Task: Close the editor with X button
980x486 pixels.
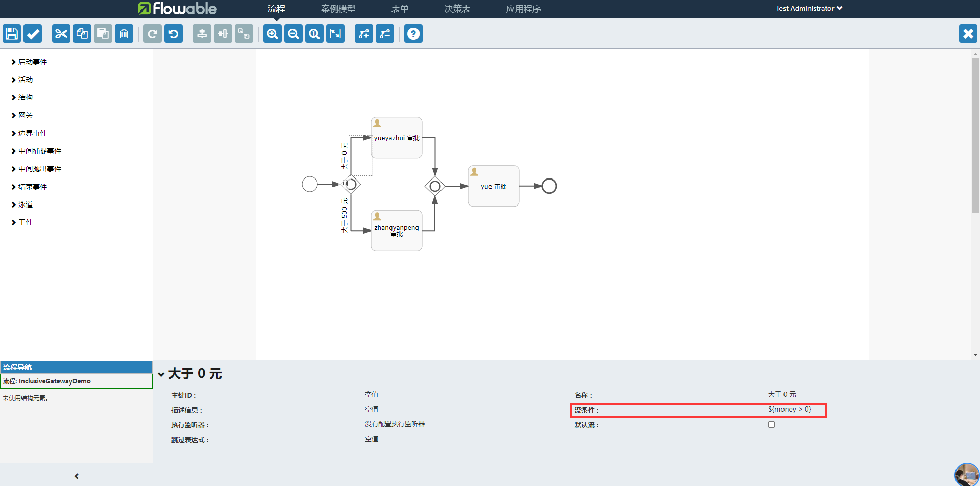Action: coord(968,34)
